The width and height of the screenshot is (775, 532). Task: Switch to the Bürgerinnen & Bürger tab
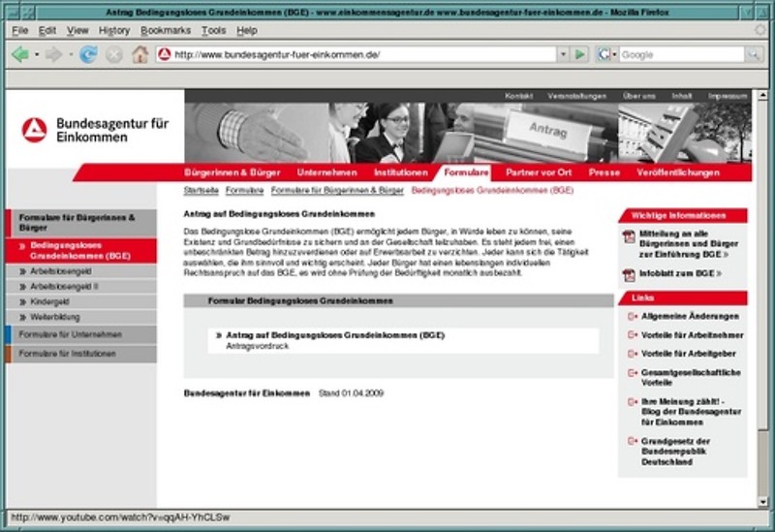click(x=232, y=172)
